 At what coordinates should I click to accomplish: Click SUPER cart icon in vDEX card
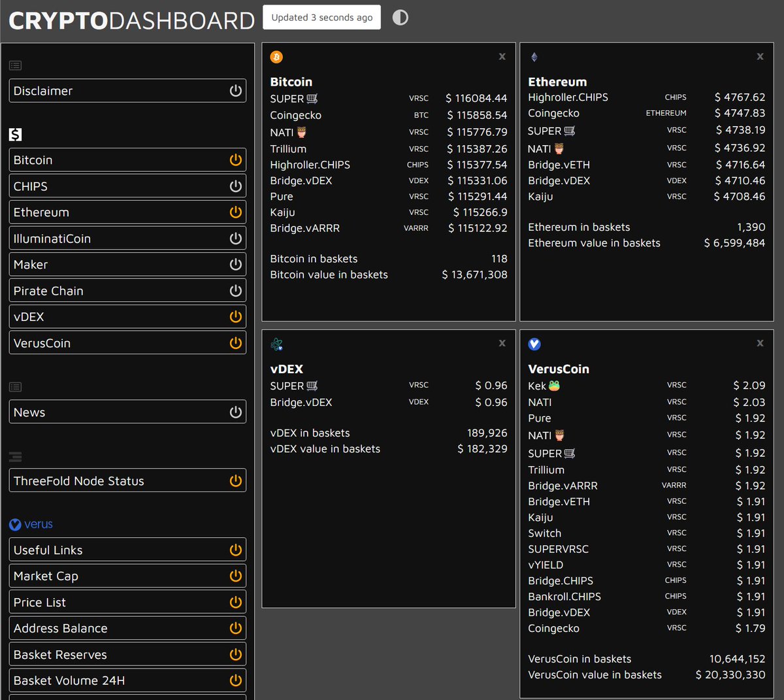click(x=312, y=386)
